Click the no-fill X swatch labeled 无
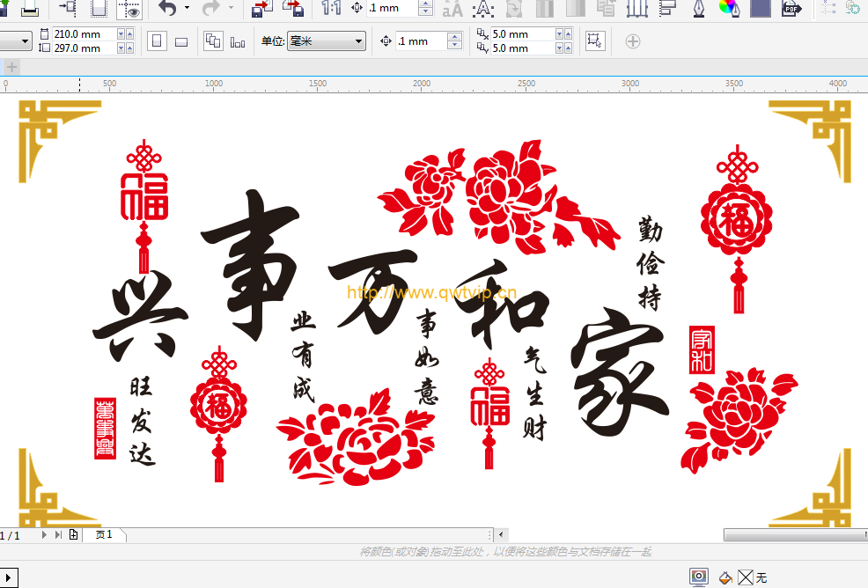The height and width of the screenshot is (588, 868). click(x=746, y=578)
